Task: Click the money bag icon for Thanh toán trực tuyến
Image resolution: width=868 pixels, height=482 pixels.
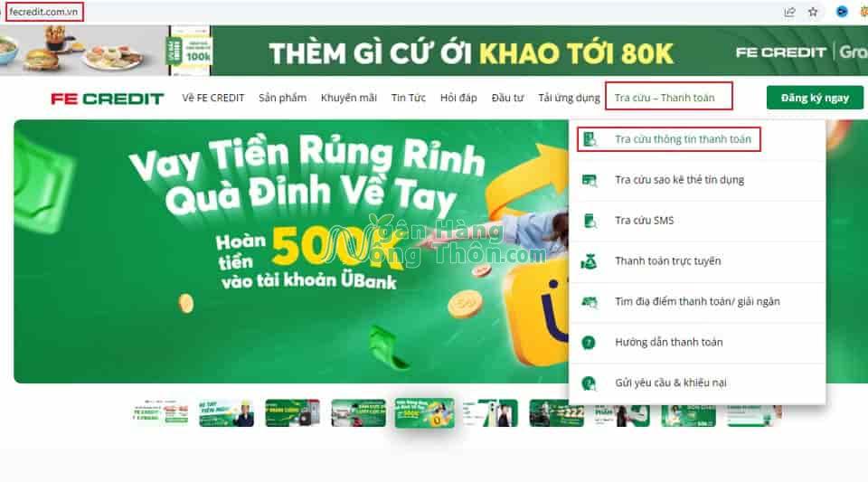Action: tap(589, 261)
